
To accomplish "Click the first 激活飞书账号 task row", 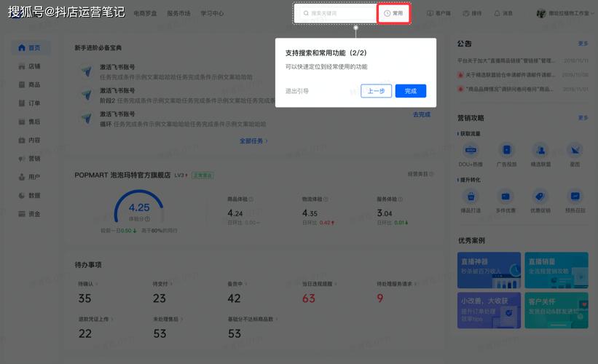I will click(x=167, y=72).
